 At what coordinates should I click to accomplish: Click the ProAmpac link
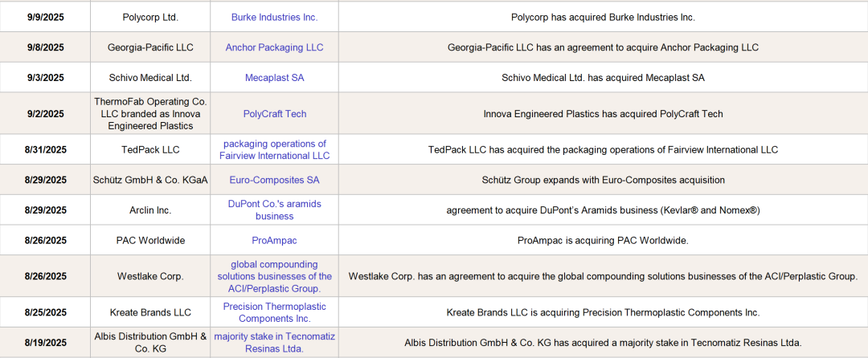[274, 240]
